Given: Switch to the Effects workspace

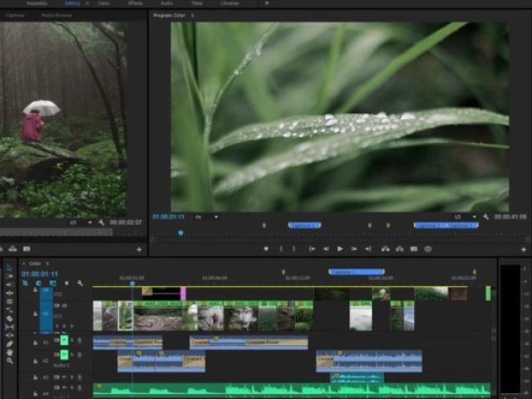Looking at the screenshot, I should [x=135, y=3].
